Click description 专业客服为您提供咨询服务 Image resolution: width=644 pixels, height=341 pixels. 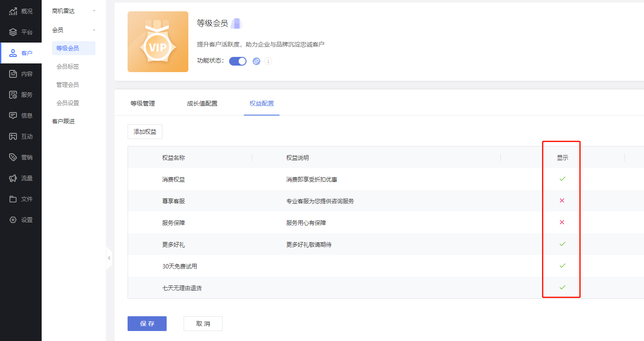(320, 201)
